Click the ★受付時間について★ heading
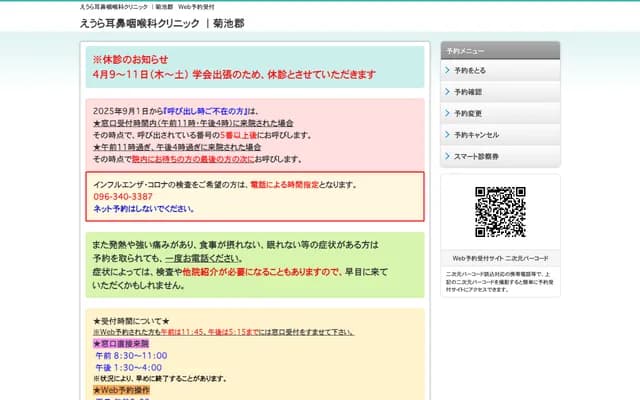The height and width of the screenshot is (400, 640). tap(124, 320)
